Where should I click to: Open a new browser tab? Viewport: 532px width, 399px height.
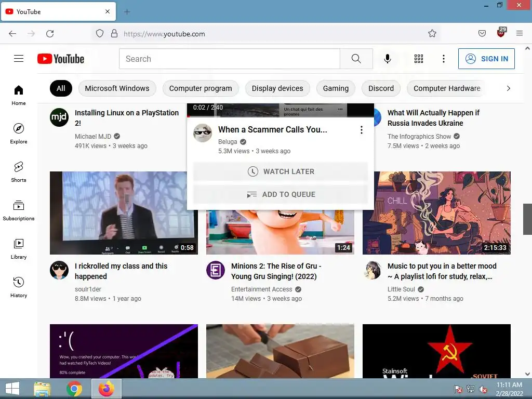point(127,12)
